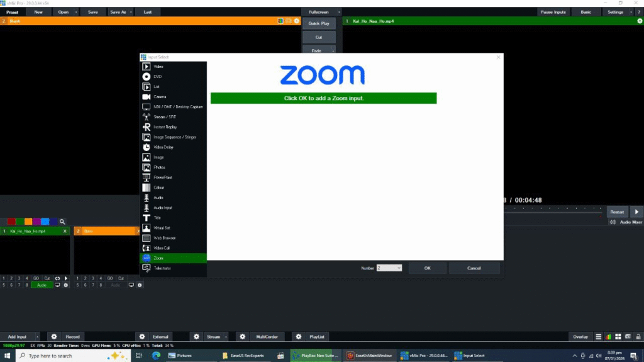Click the Web Browser input icon
The image size is (644, 362).
click(x=146, y=238)
